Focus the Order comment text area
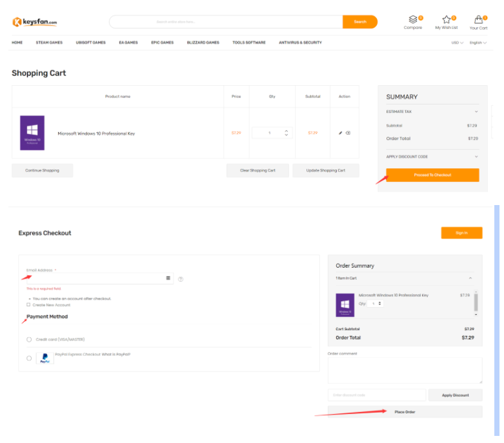Viewport: 504px width, 443px height. [405, 370]
